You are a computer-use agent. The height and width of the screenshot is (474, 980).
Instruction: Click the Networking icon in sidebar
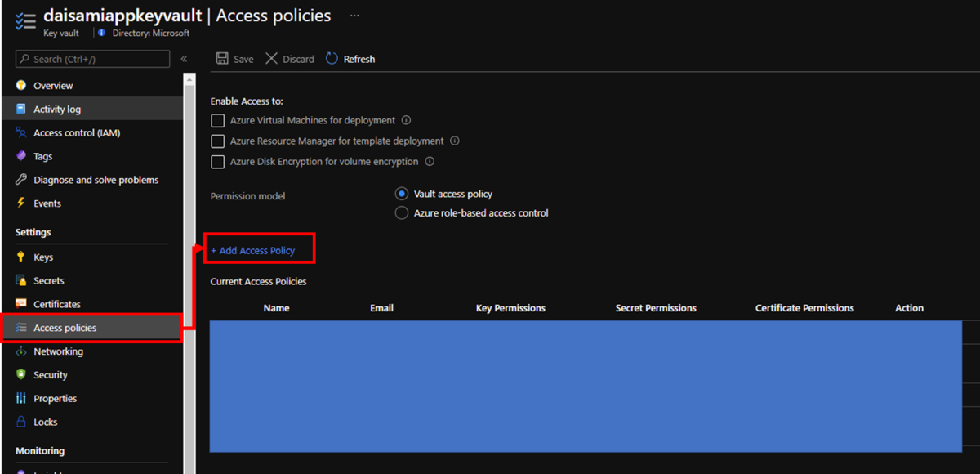click(x=21, y=351)
